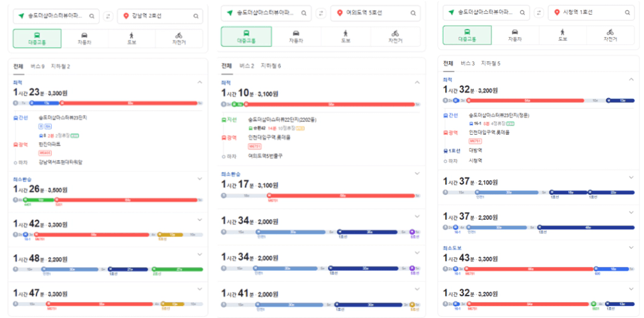Open the 버스 3 tab

467,63
